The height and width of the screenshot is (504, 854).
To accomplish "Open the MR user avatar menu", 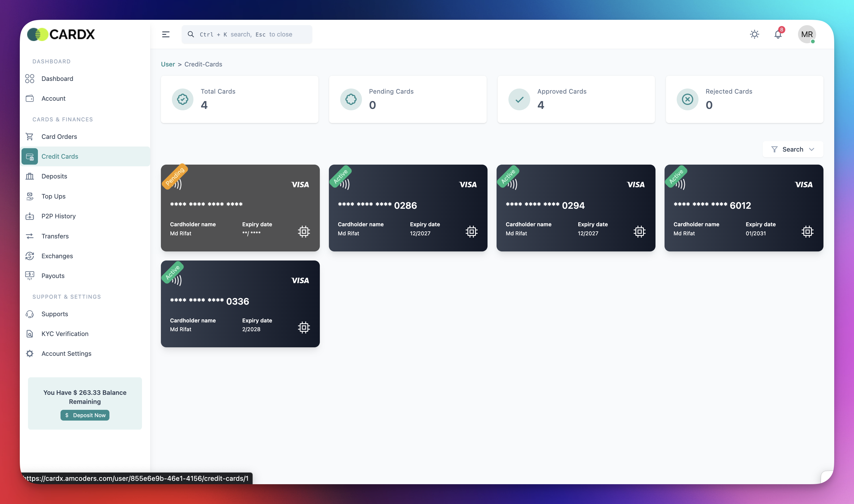I will pyautogui.click(x=806, y=34).
